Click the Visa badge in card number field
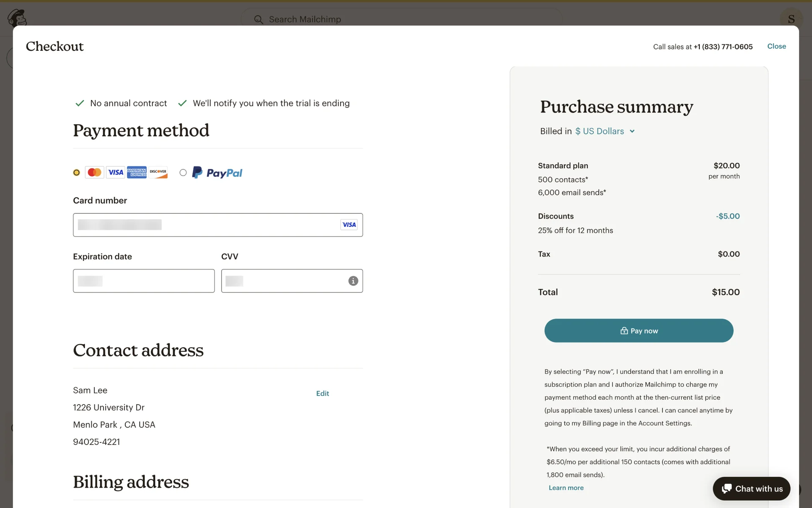 [349, 225]
